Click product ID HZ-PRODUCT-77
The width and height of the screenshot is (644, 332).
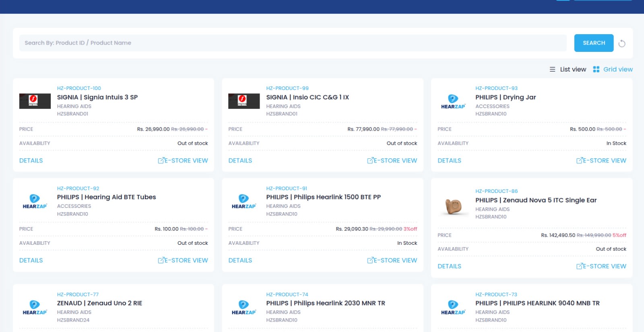click(x=78, y=295)
